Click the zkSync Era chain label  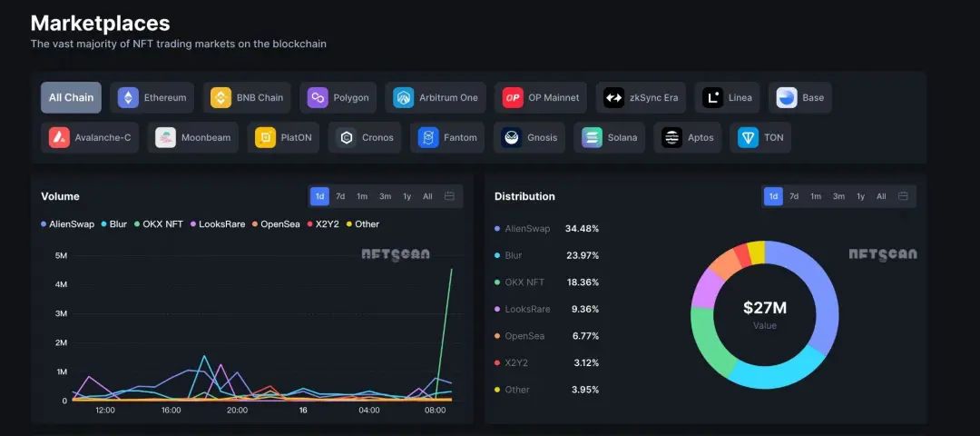(x=653, y=97)
